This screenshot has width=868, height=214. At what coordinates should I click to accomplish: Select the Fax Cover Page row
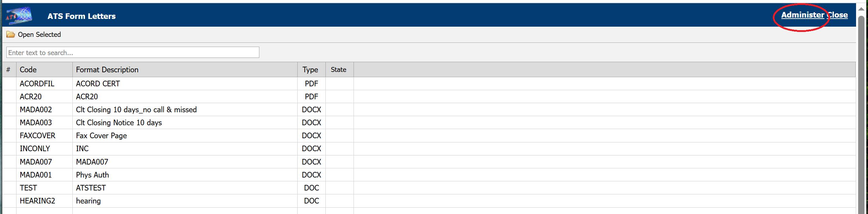point(101,136)
